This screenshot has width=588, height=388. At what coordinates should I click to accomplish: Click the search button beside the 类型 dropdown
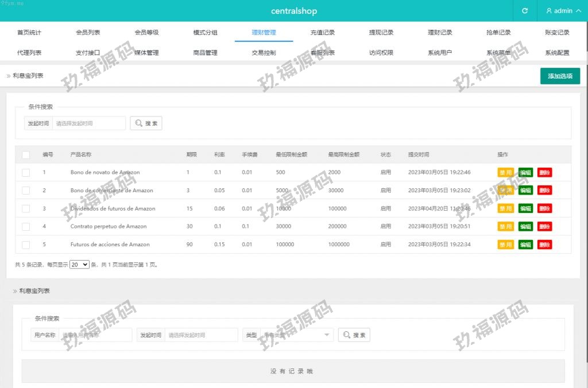click(x=354, y=335)
